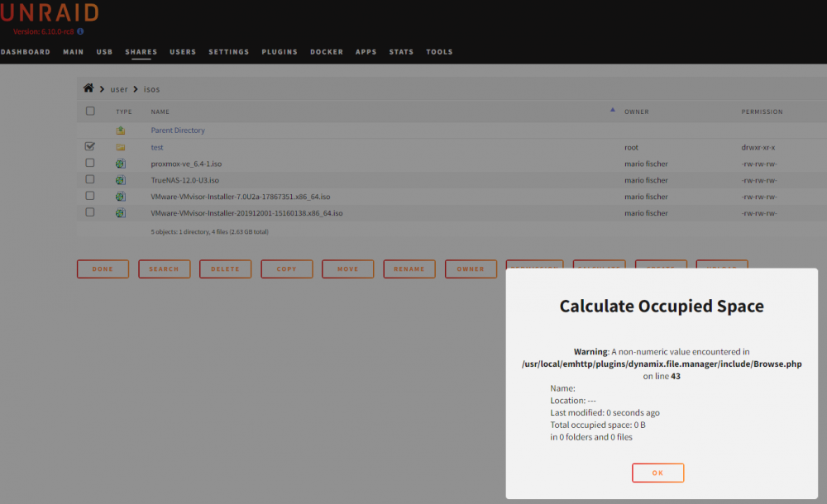The width and height of the screenshot is (827, 504).
Task: Click the proxmox-ve_6.4-1.iso file name
Action: pyautogui.click(x=186, y=164)
